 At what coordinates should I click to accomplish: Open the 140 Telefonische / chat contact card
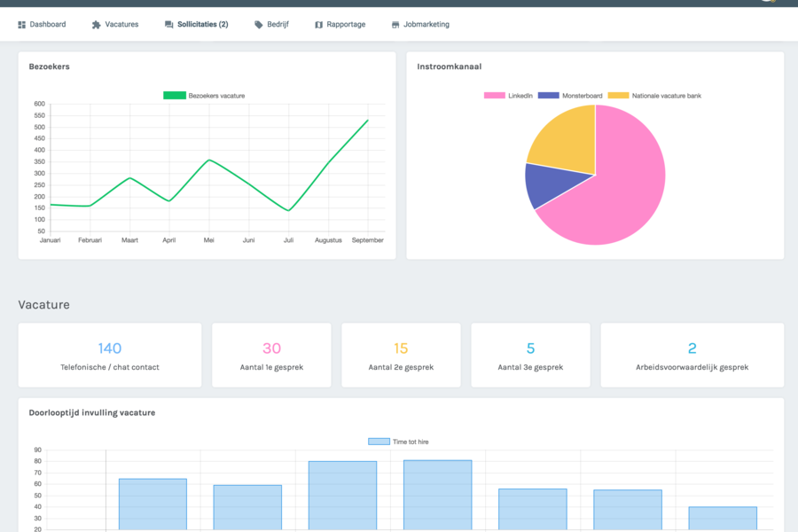click(x=110, y=355)
